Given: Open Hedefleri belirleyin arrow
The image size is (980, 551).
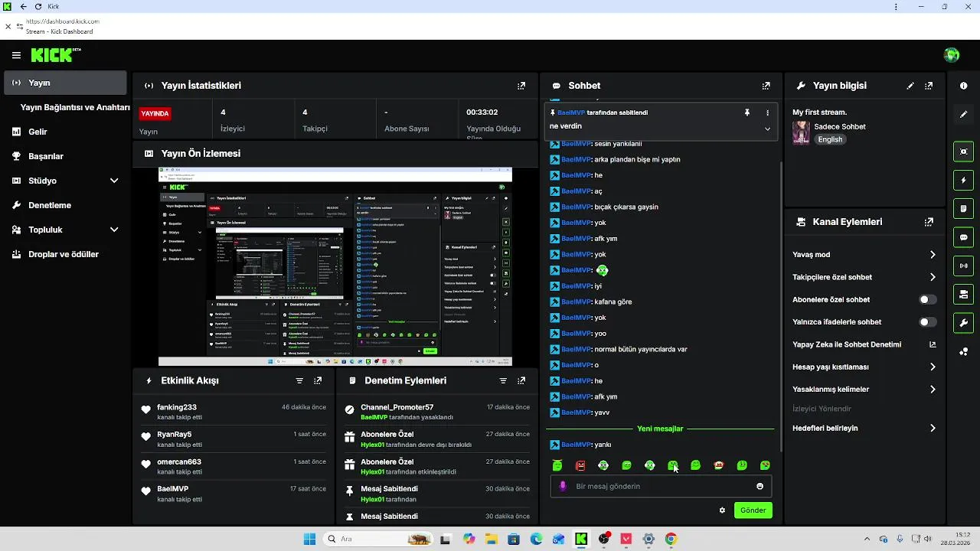Looking at the screenshot, I should point(933,429).
